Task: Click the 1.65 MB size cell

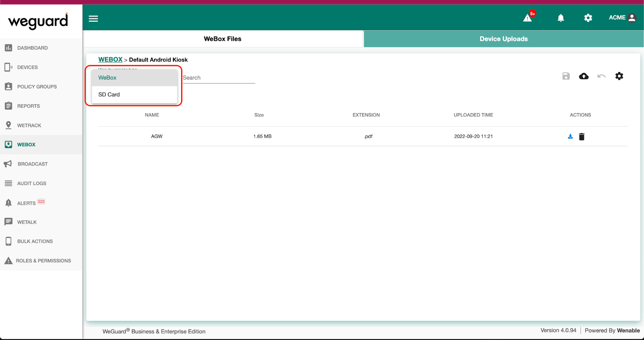Action: [262, 137]
